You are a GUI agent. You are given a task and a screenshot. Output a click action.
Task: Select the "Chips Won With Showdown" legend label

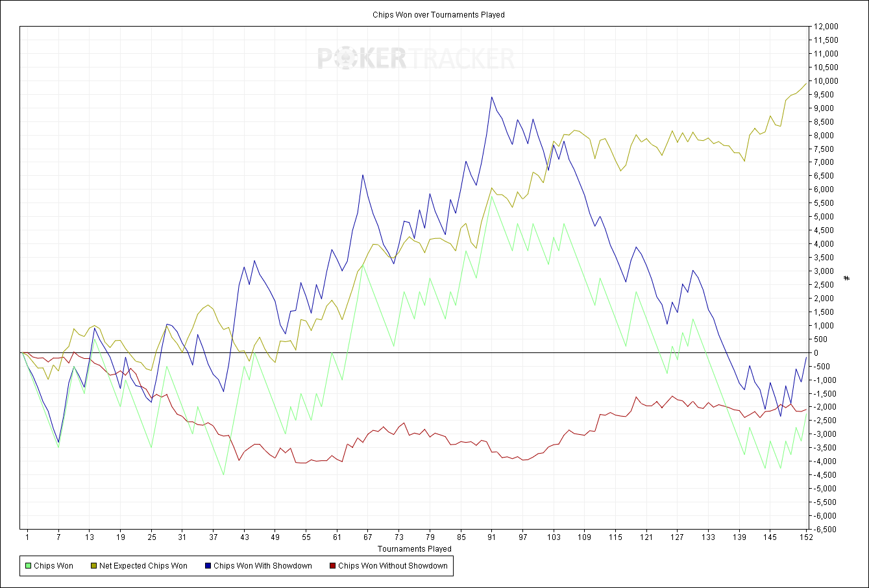[263, 566]
